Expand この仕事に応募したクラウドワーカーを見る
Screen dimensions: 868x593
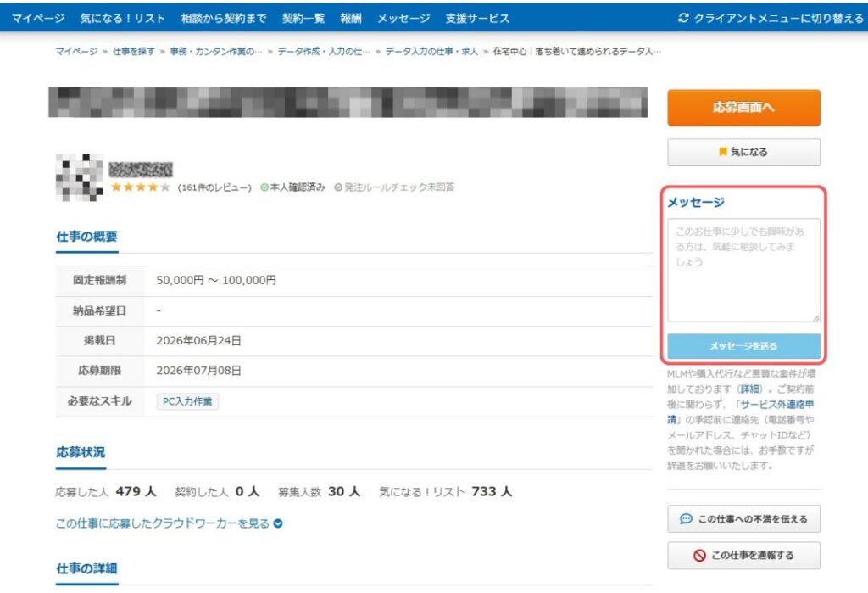pyautogui.click(x=169, y=523)
